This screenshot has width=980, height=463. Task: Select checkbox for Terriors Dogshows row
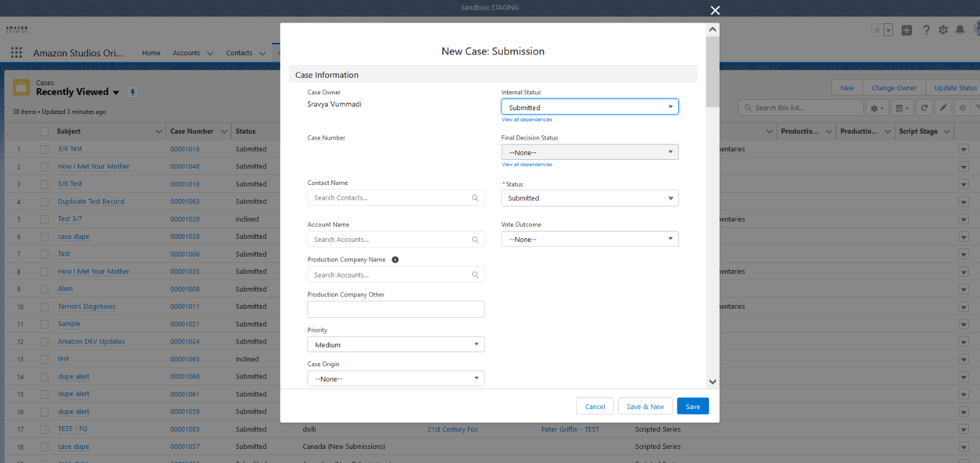pyautogui.click(x=44, y=307)
